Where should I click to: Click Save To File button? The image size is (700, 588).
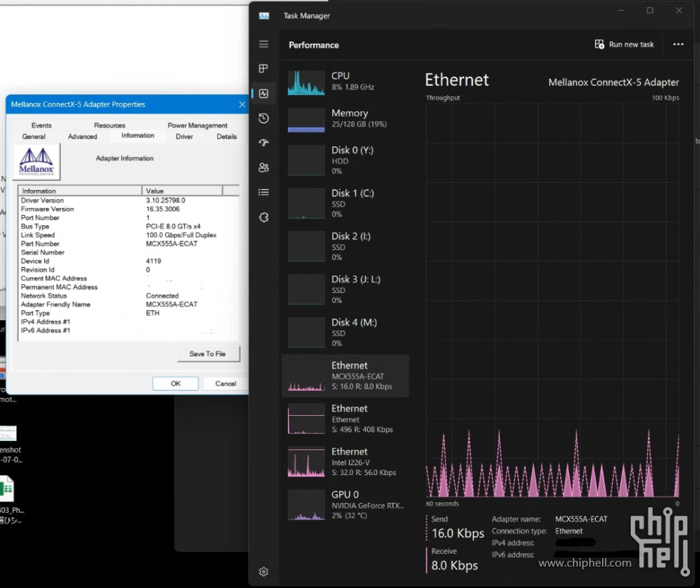point(208,354)
